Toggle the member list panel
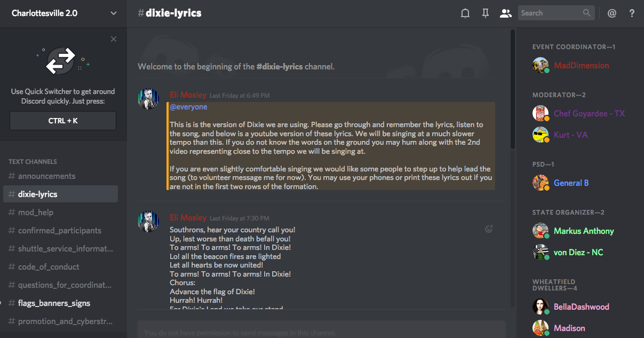Image resolution: width=644 pixels, height=338 pixels. [x=505, y=13]
